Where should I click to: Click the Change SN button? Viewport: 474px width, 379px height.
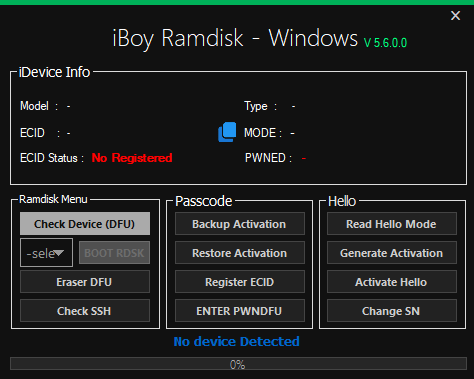[x=392, y=311]
